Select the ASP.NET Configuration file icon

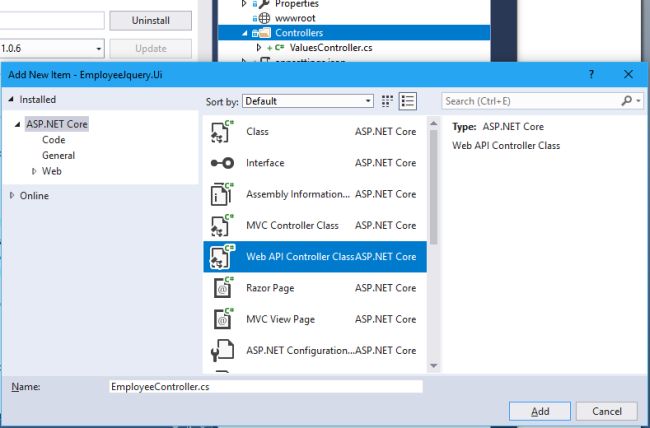tap(222, 351)
